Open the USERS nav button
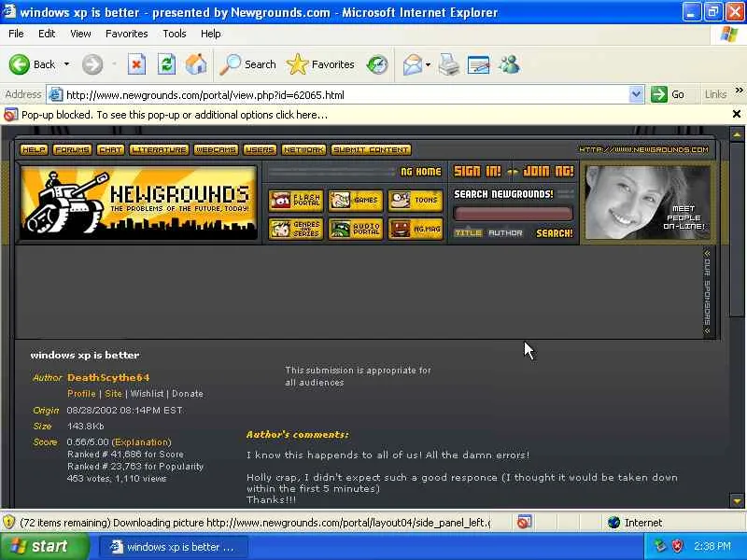Image resolution: width=747 pixels, height=560 pixels. [x=260, y=149]
